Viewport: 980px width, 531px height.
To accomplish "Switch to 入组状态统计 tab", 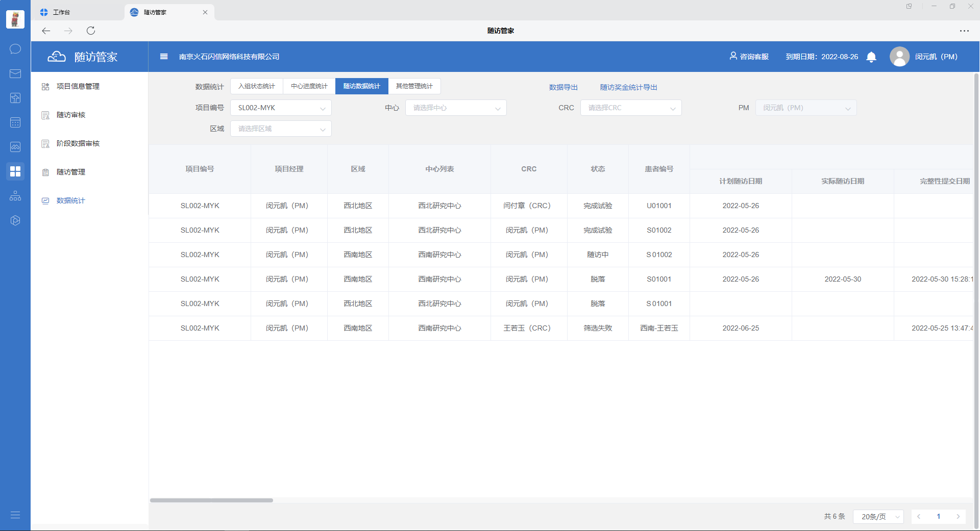I will [x=257, y=86].
